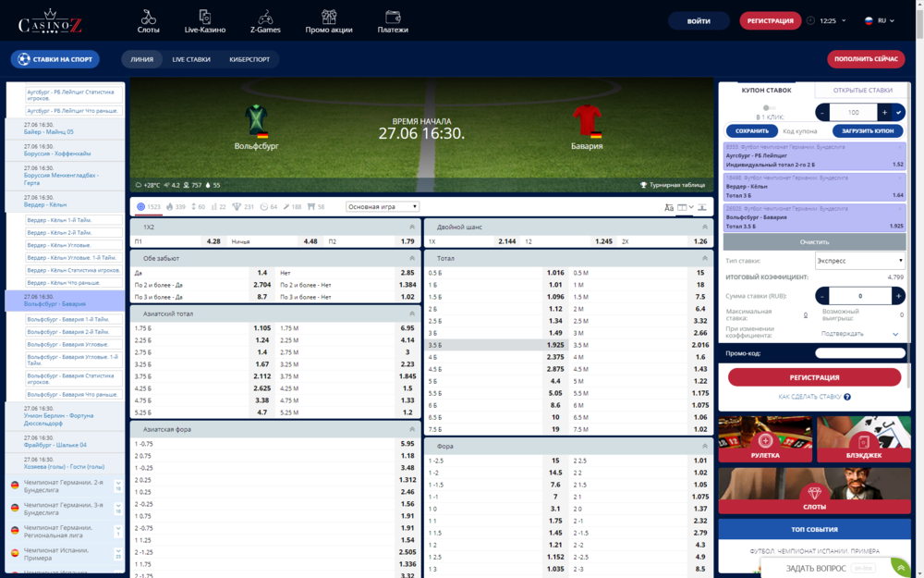Select the goal-post filter showing 58
The image size is (924, 578).
316,207
